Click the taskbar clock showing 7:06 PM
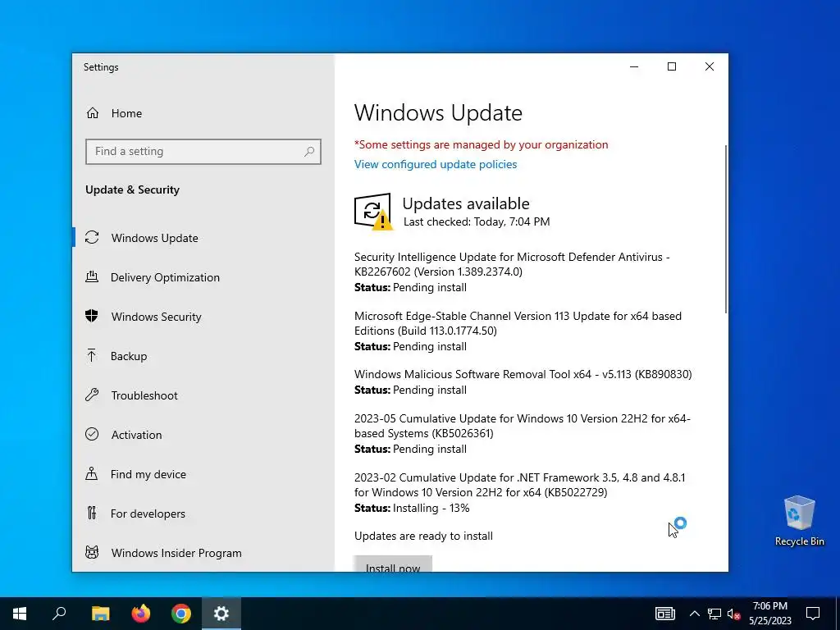Viewport: 840px width, 630px height. click(x=769, y=614)
